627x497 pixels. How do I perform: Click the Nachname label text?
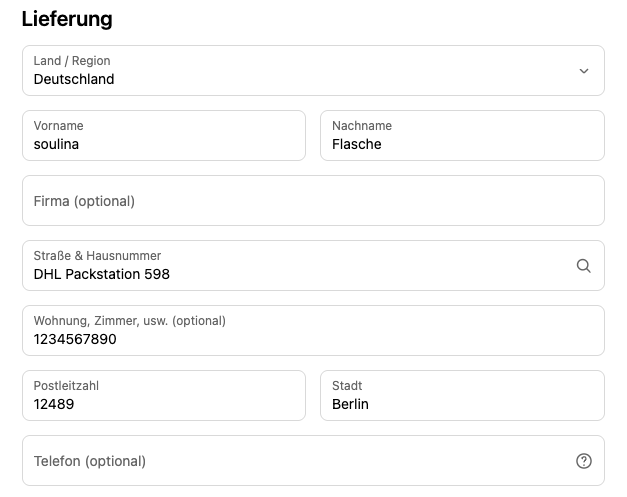coord(362,126)
